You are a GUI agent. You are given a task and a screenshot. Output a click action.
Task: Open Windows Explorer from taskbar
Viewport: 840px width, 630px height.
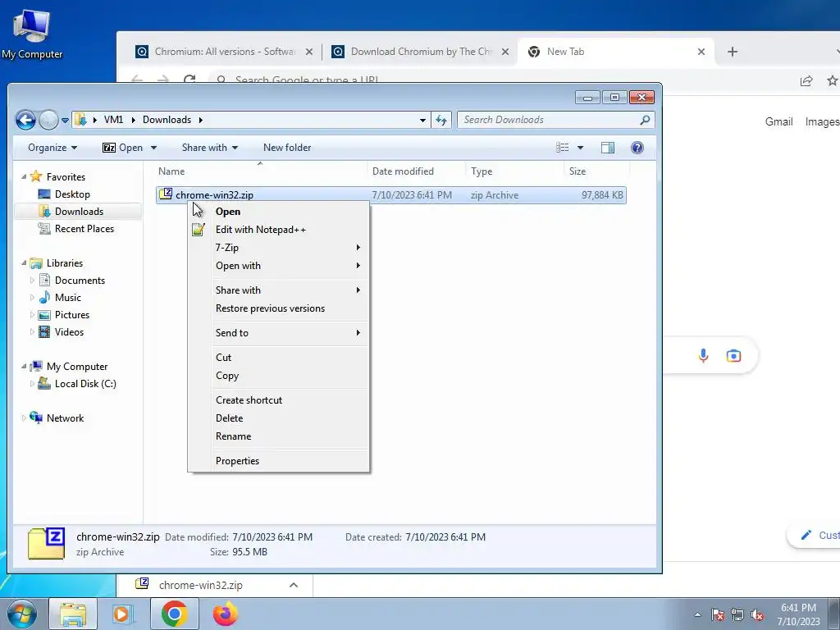(x=73, y=614)
